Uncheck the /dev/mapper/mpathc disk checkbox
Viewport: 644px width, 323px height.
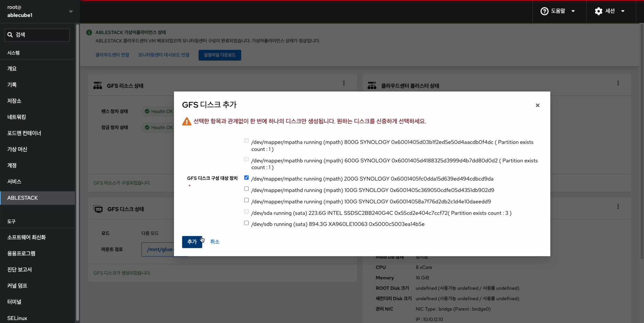pyautogui.click(x=246, y=177)
